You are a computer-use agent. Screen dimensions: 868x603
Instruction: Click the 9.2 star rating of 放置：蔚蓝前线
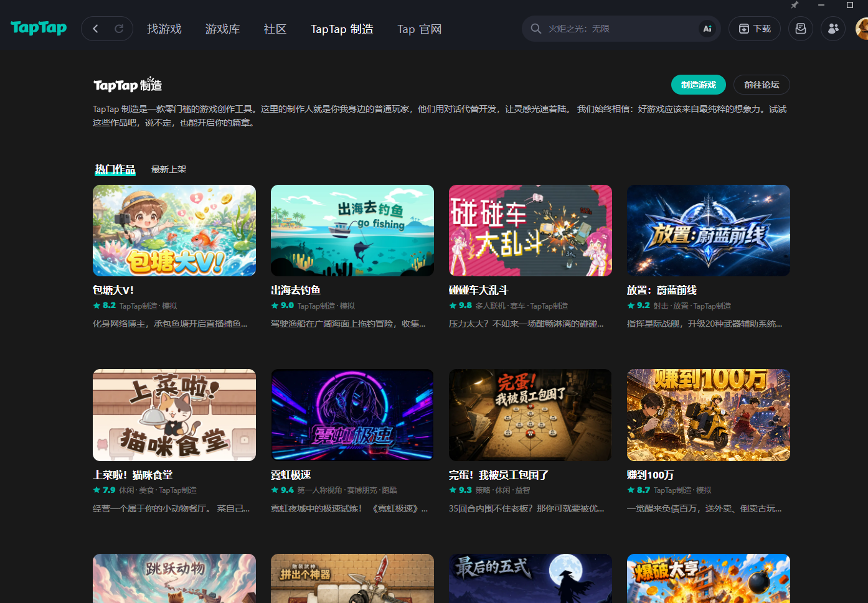(x=639, y=306)
